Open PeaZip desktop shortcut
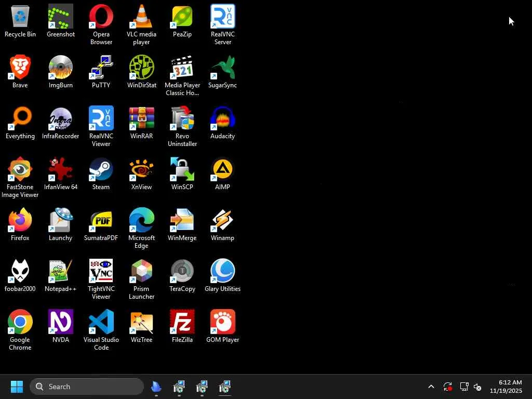Screen dimensions: 532x399 [x=182, y=21]
